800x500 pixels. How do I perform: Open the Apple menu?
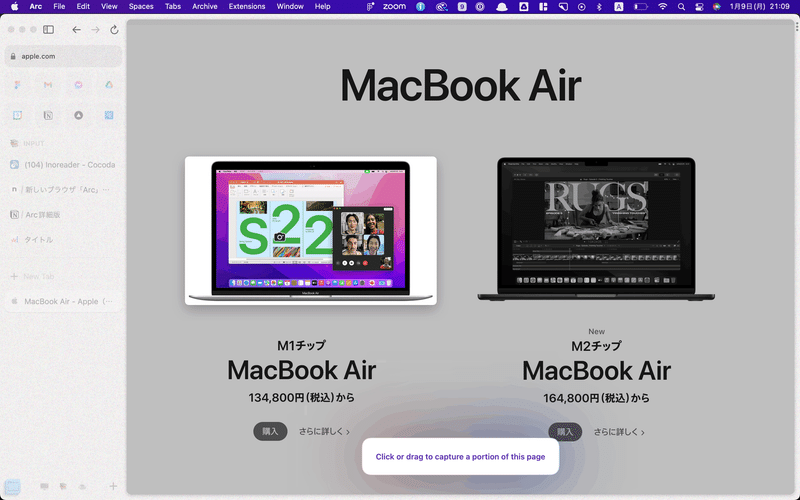pos(14,7)
